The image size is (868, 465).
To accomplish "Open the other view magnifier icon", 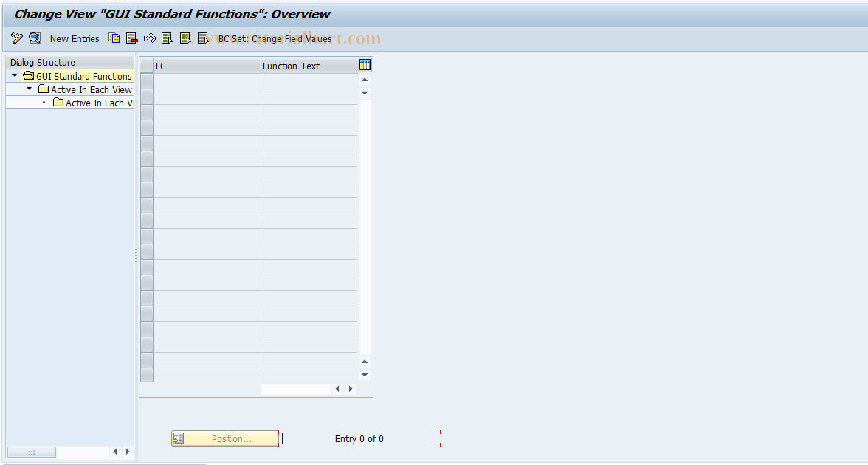I will coord(35,38).
